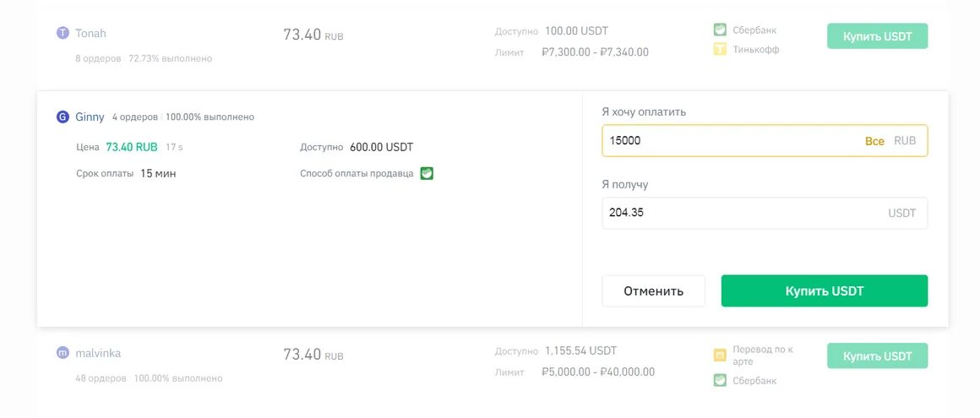Click the Sberbank icon in Tonah's row
The height and width of the screenshot is (418, 980).
click(720, 30)
